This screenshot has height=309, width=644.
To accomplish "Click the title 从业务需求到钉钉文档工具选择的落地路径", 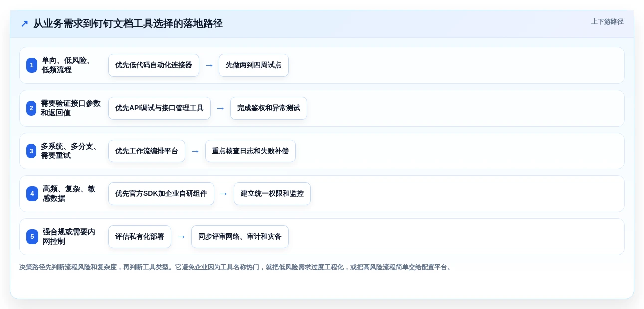I will pyautogui.click(x=128, y=24).
